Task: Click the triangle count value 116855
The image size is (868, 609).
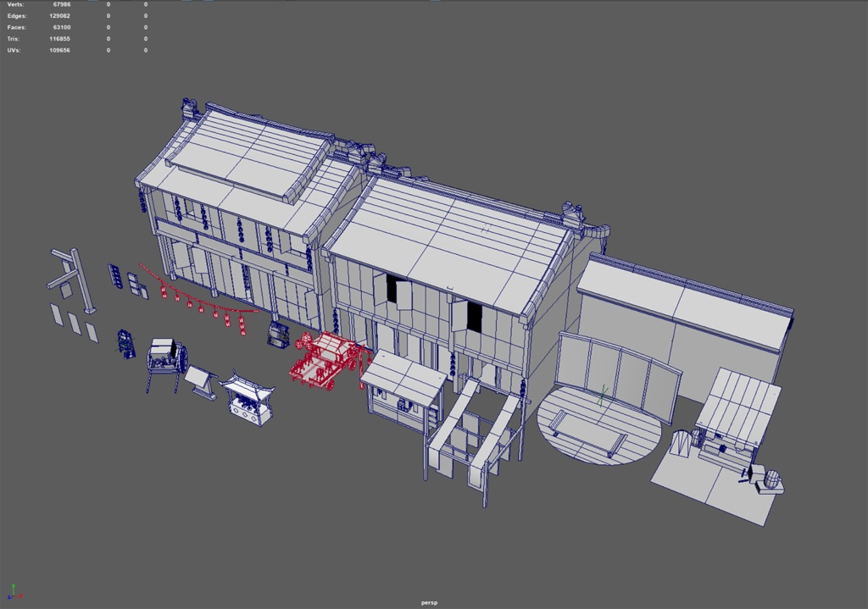Action: (x=60, y=39)
